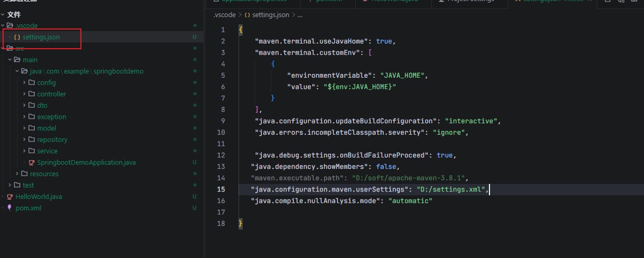Screen dimensions: 644x258
Task: Expand the resources folder chevron
Action: point(18,174)
